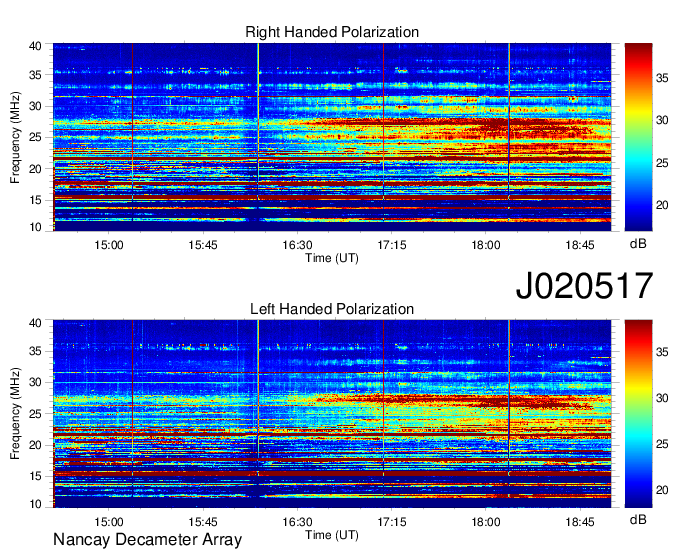Click the 35 dB tick on the top color bar
This screenshot has height=552, width=680.
(662, 78)
